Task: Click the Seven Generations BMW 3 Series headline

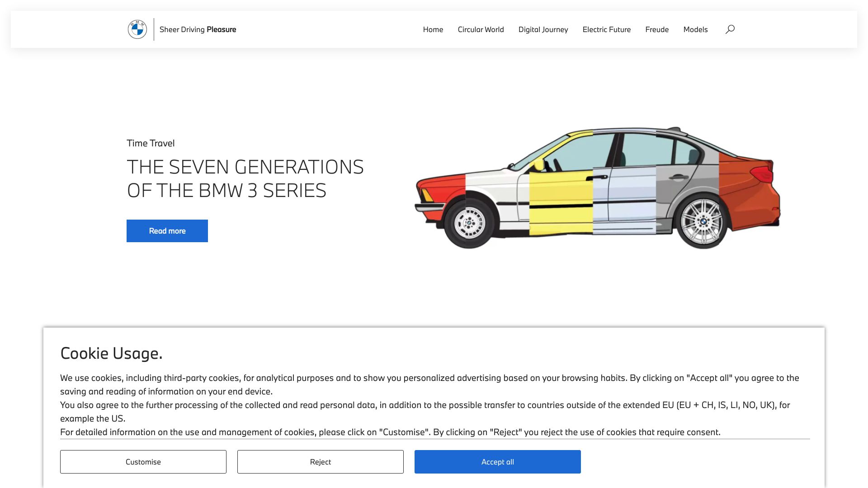Action: click(x=245, y=178)
